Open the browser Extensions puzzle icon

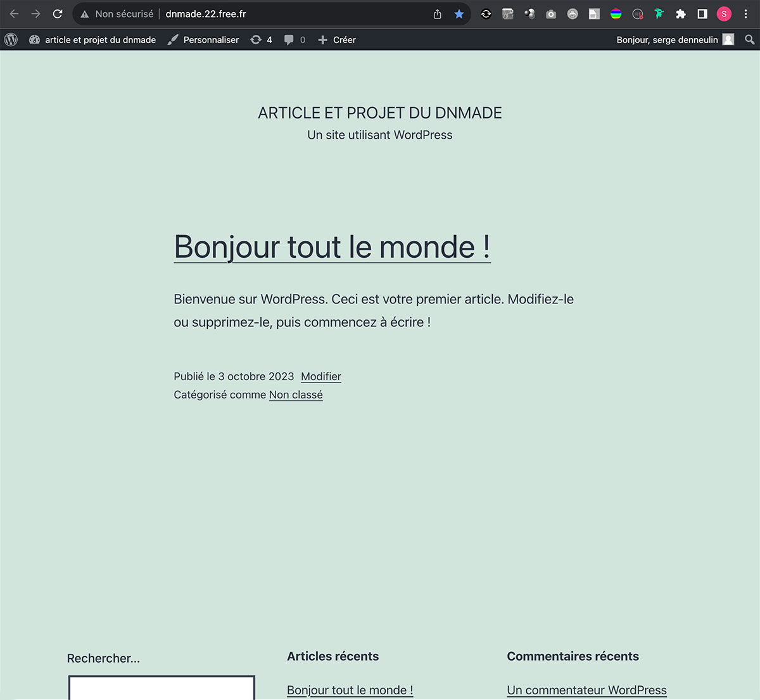681,14
